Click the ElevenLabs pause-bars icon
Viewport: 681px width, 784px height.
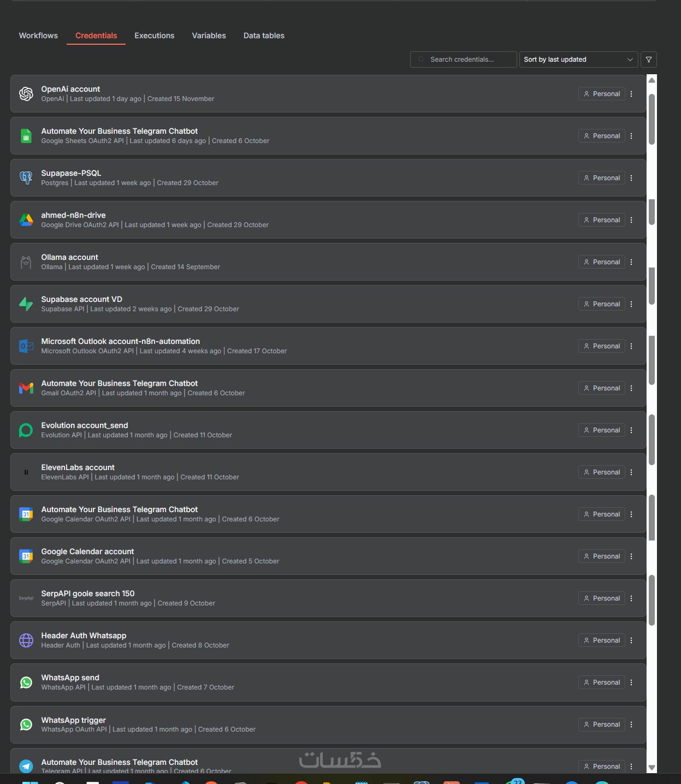26,472
